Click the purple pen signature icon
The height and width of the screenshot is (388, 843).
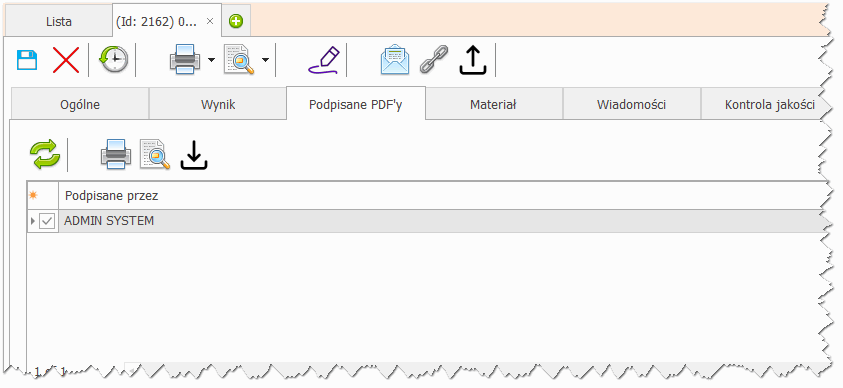point(324,60)
